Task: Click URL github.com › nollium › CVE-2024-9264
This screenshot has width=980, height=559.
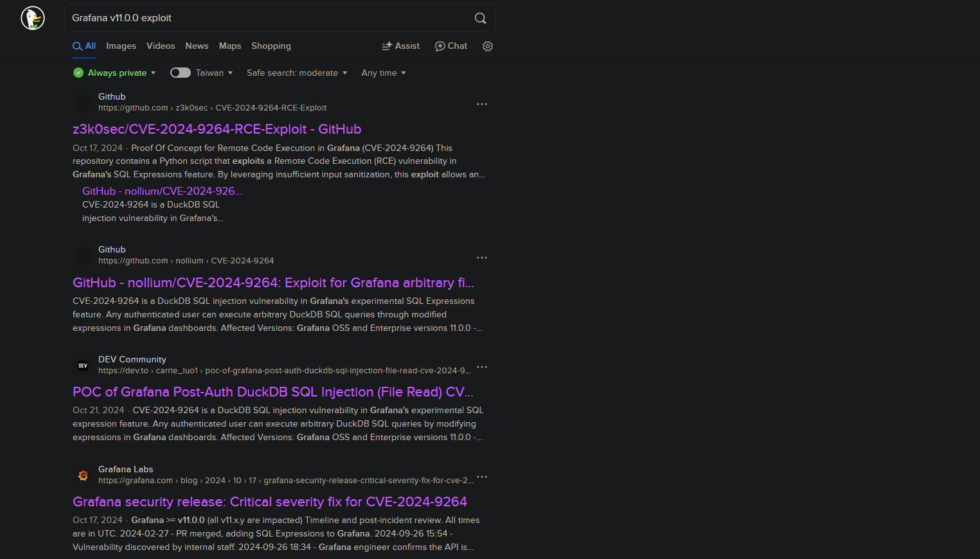Action: point(186,261)
